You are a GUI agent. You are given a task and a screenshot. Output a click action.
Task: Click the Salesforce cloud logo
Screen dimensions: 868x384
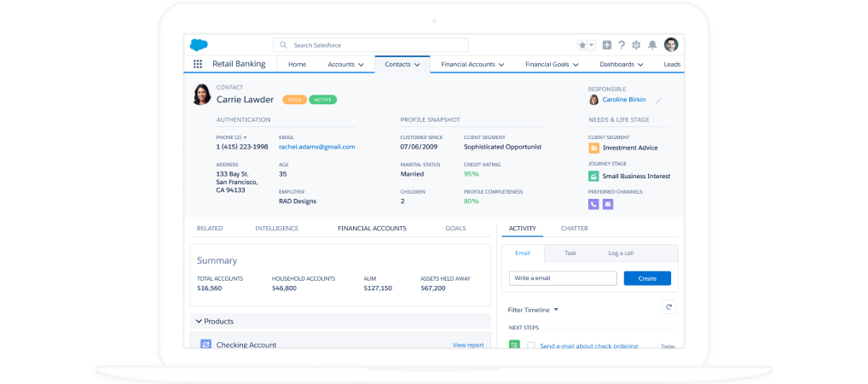(199, 45)
